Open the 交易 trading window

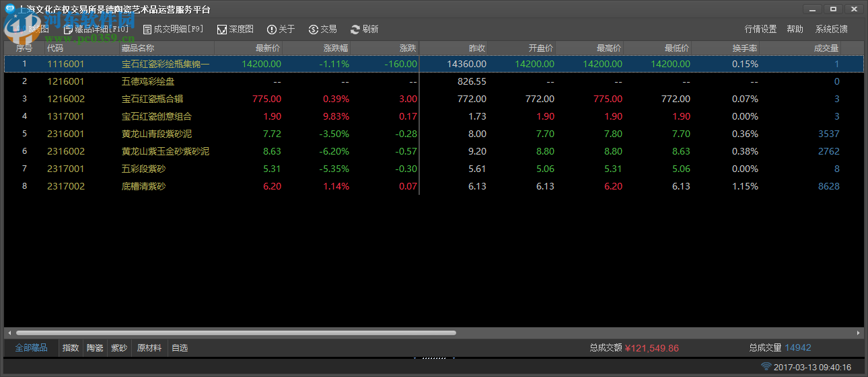pyautogui.click(x=322, y=30)
